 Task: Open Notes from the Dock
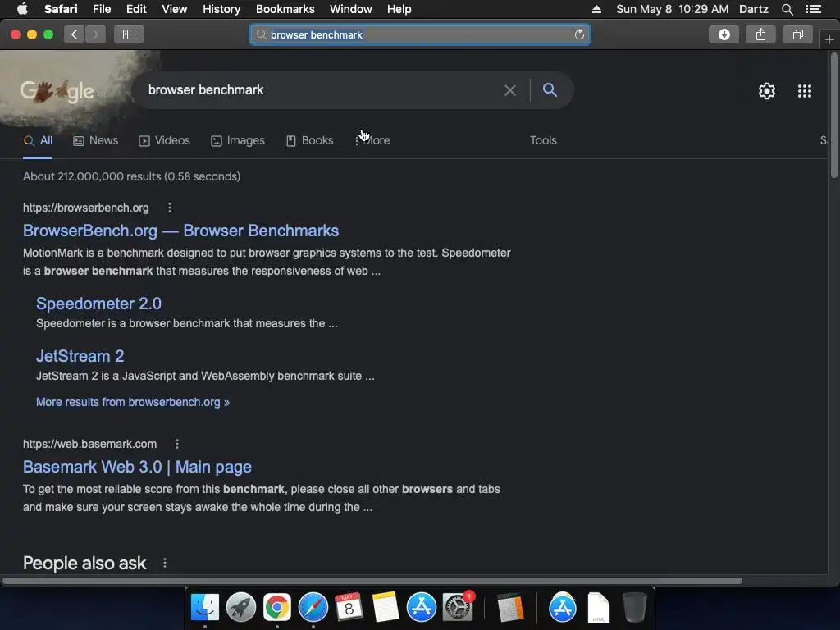(386, 608)
